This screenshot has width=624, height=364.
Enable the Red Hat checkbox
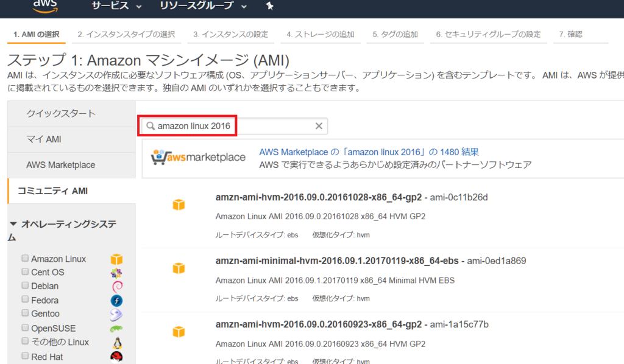tap(25, 355)
